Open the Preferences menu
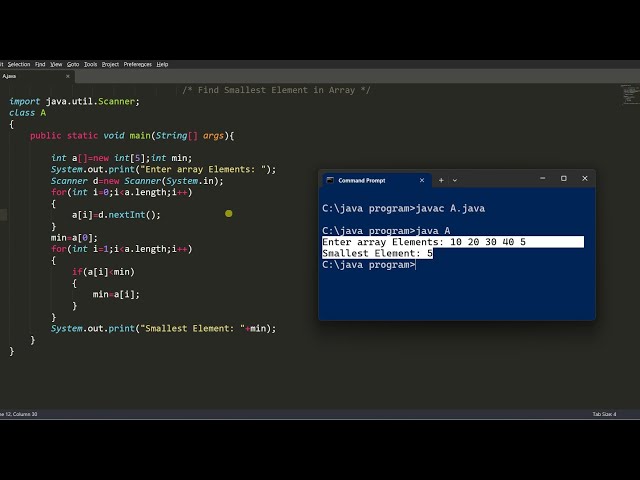 (138, 64)
